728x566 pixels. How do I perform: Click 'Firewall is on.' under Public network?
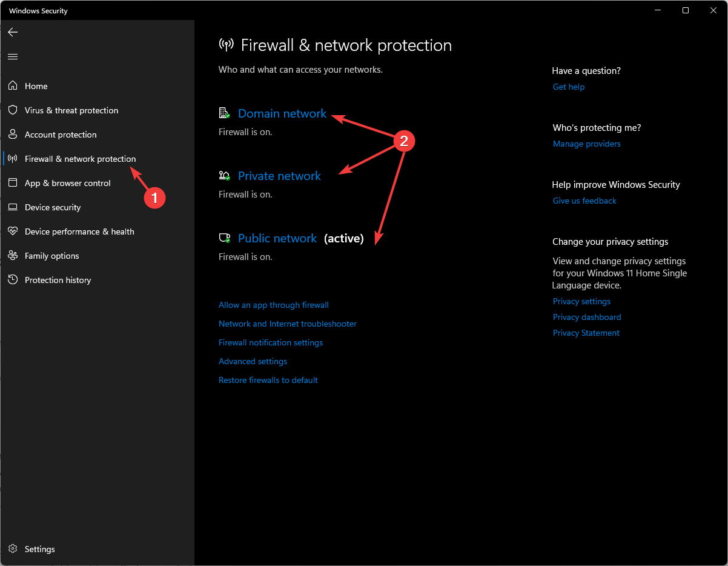pos(245,256)
